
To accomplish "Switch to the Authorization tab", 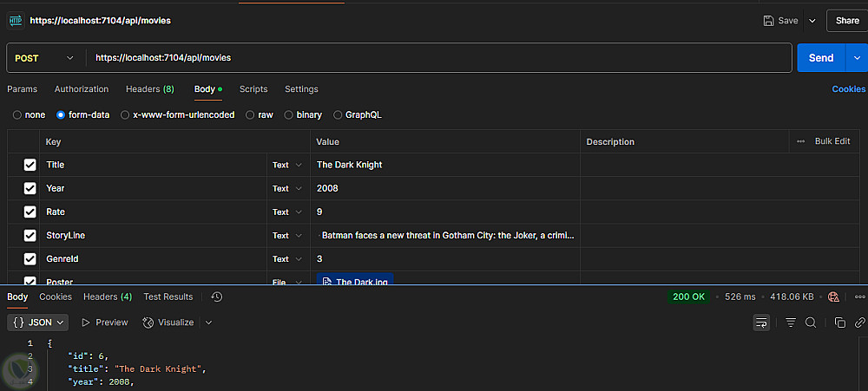I will [82, 89].
